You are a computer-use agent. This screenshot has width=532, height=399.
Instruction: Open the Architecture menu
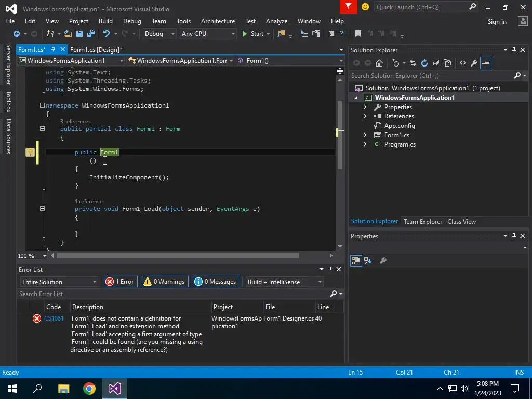coord(218,21)
